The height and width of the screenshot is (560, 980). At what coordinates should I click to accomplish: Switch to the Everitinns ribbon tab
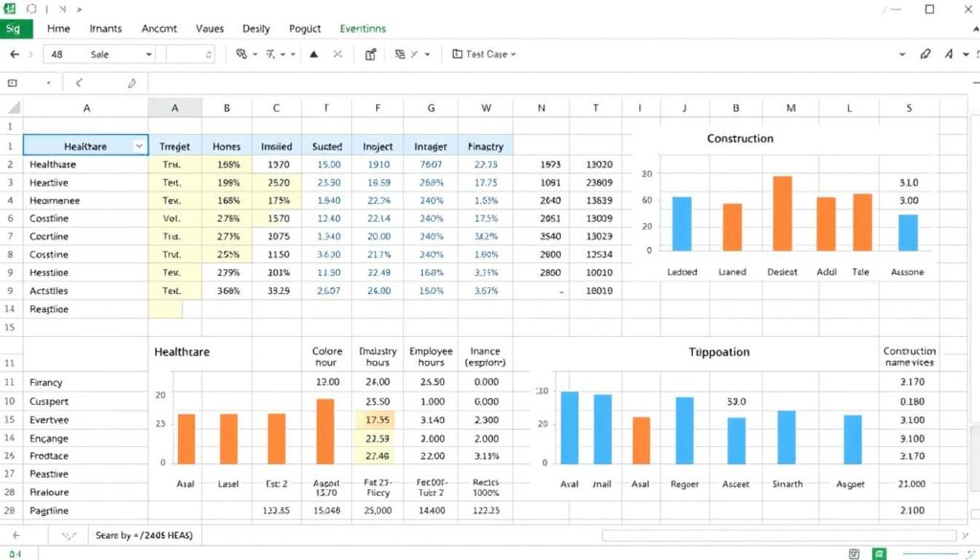363,29
